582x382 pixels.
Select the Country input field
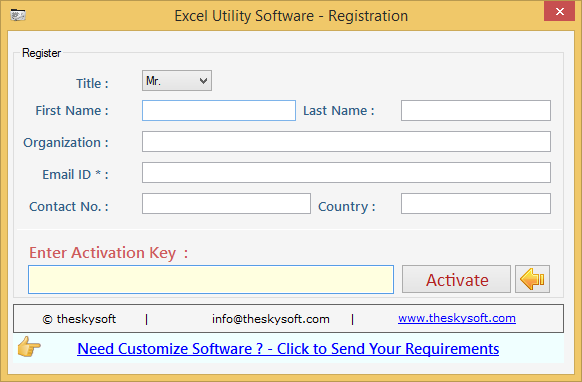pyautogui.click(x=476, y=203)
